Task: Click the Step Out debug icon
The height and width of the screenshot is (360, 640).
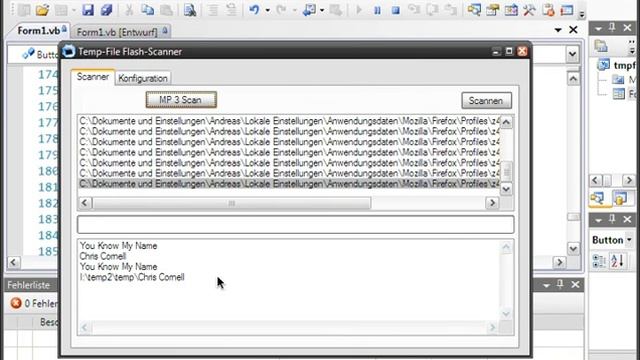Action: click(451, 9)
